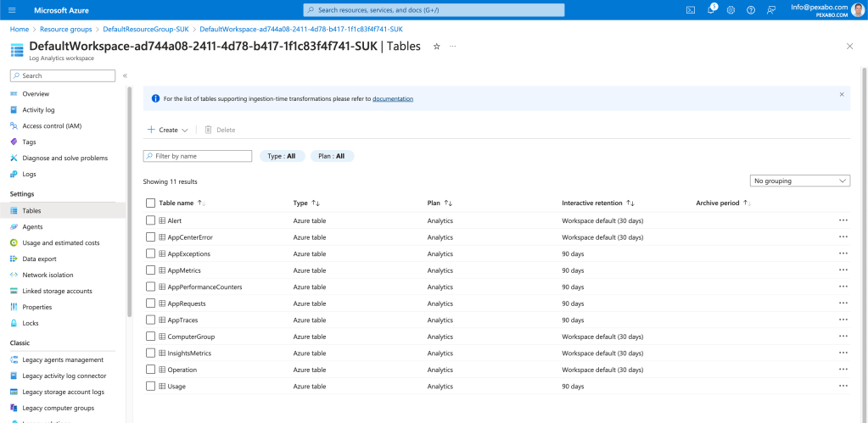
Task: Go to DefaultResourceGroup-SUK breadcrumb
Action: pos(146,29)
